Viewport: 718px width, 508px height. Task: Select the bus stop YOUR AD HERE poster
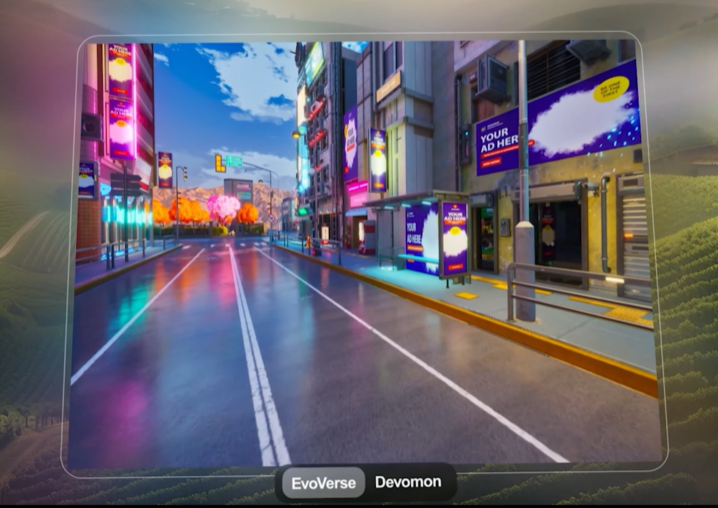(x=454, y=237)
